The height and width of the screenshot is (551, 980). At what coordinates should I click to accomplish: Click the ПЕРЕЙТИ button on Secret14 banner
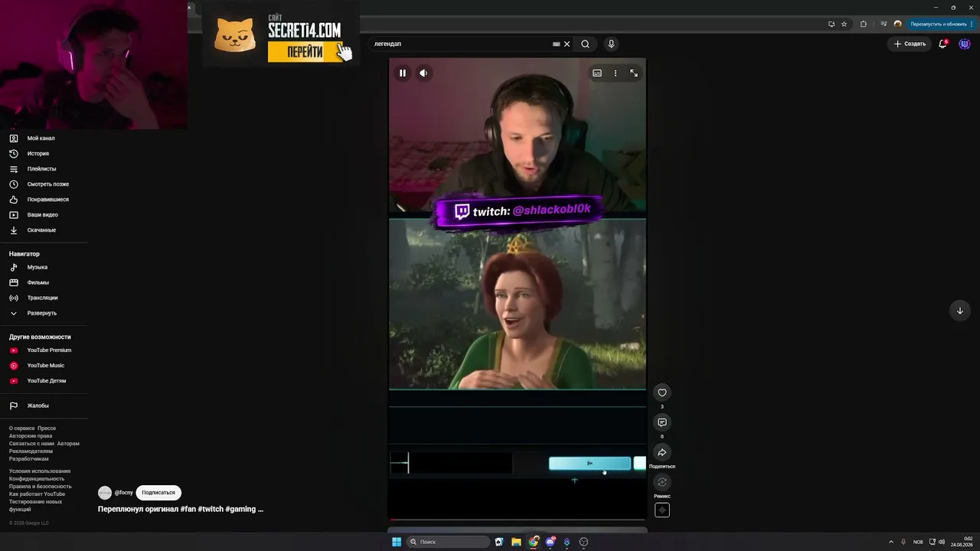click(305, 52)
